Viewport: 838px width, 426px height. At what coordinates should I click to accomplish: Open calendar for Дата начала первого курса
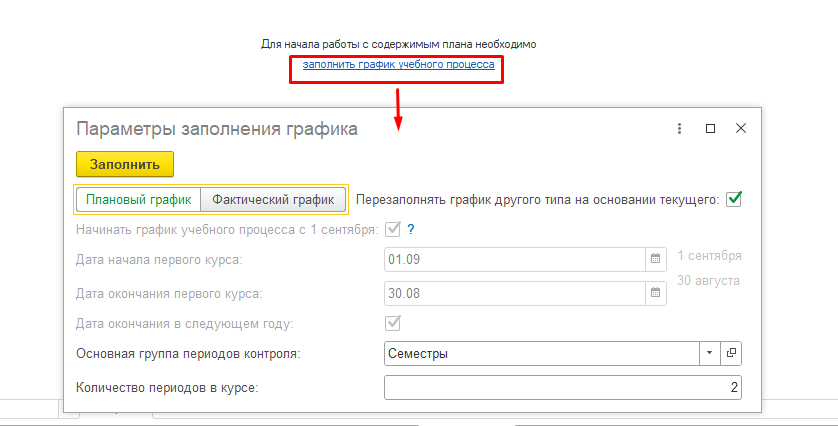point(656,259)
